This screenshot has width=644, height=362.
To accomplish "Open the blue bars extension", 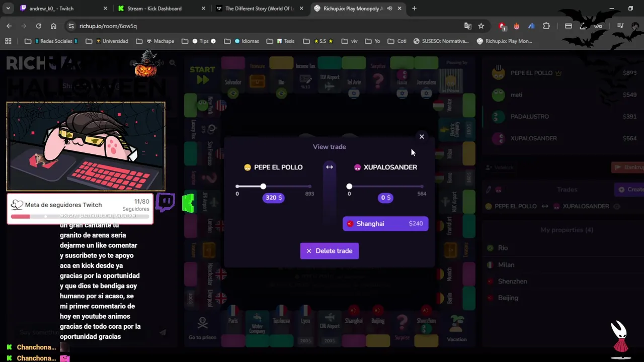I will 531,26.
